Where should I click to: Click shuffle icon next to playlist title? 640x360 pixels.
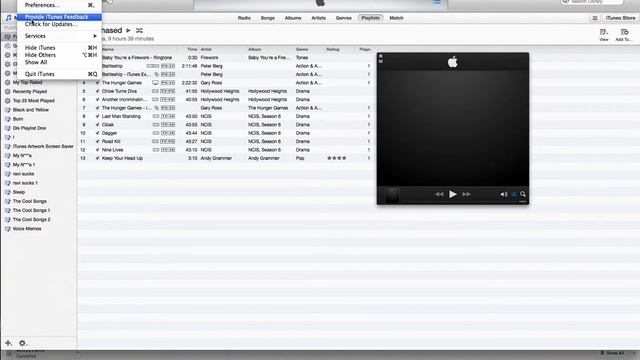139,30
